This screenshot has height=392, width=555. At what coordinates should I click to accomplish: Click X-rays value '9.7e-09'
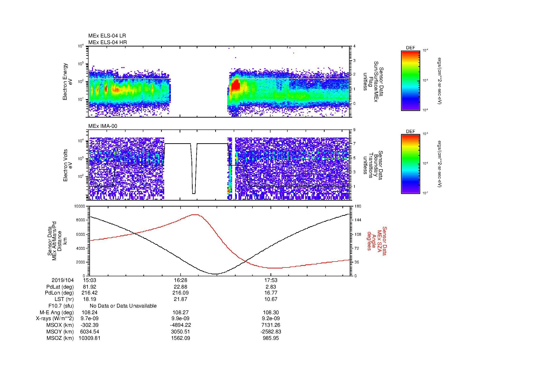(x=90, y=318)
